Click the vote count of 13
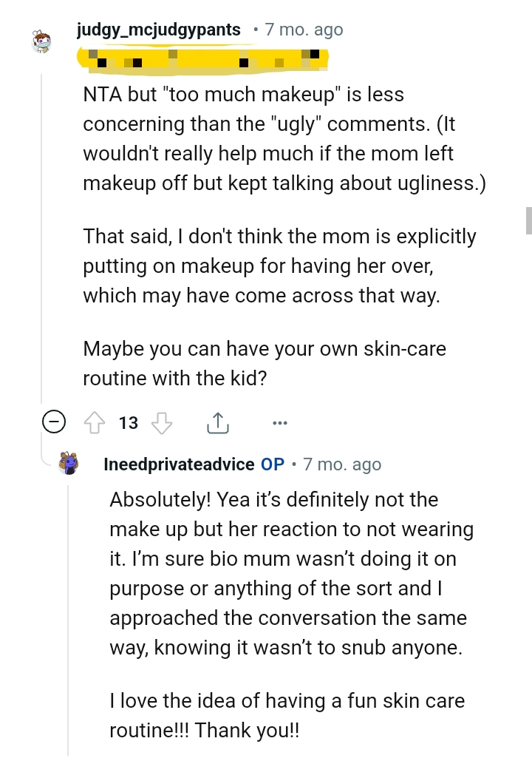Screen dimensions: 532x761 click(129, 423)
